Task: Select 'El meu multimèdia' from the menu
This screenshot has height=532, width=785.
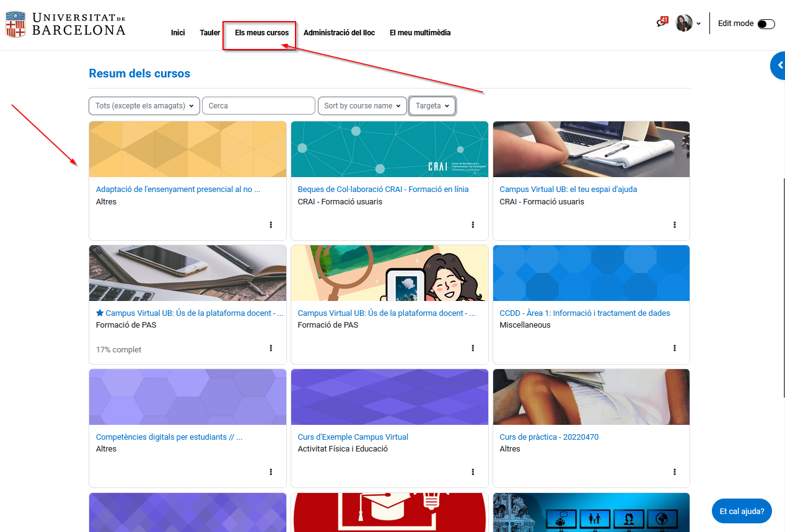Action: 420,33
